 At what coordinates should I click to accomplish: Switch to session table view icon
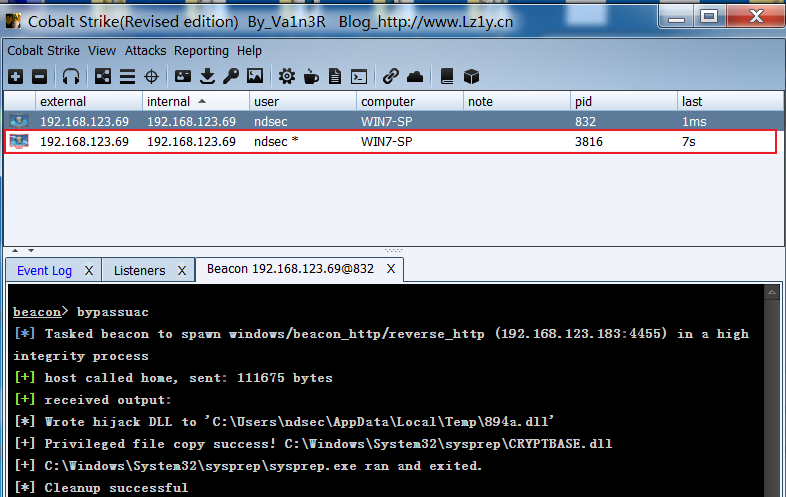(x=127, y=77)
